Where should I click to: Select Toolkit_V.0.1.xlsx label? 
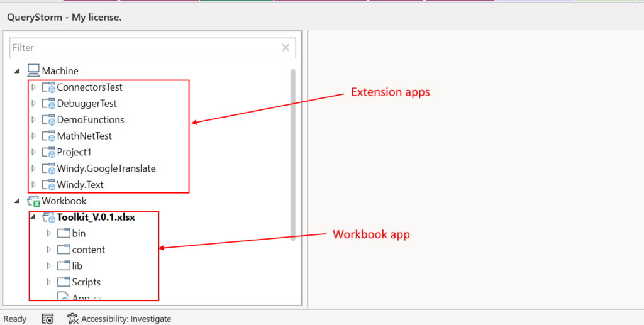(96, 217)
